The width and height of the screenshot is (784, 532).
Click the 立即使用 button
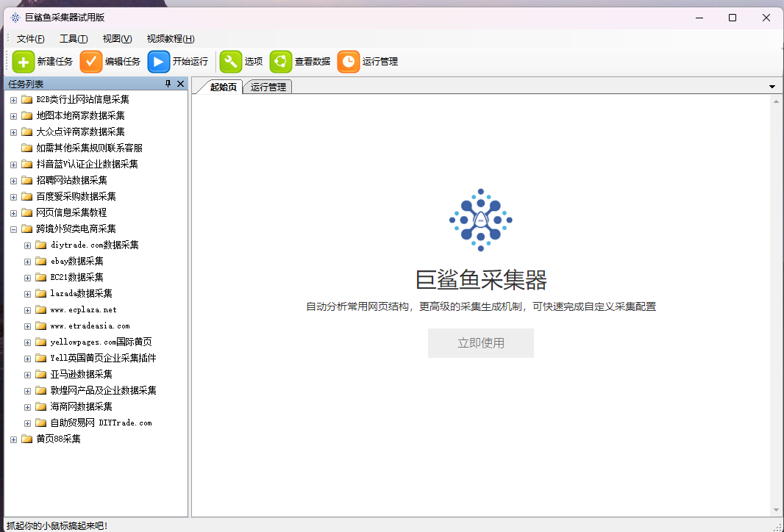(480, 342)
